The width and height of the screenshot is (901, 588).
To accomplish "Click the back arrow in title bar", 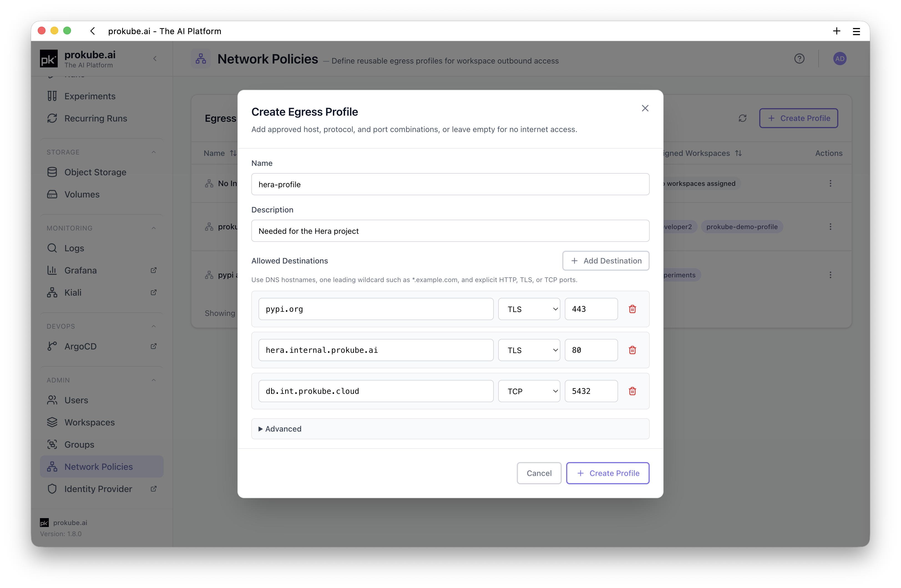I will (93, 31).
